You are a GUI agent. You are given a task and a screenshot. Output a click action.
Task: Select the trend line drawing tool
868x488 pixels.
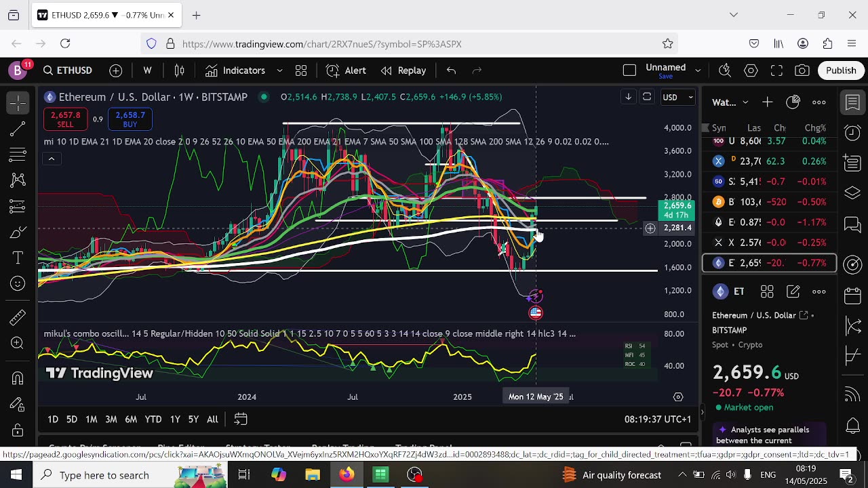[x=18, y=129]
